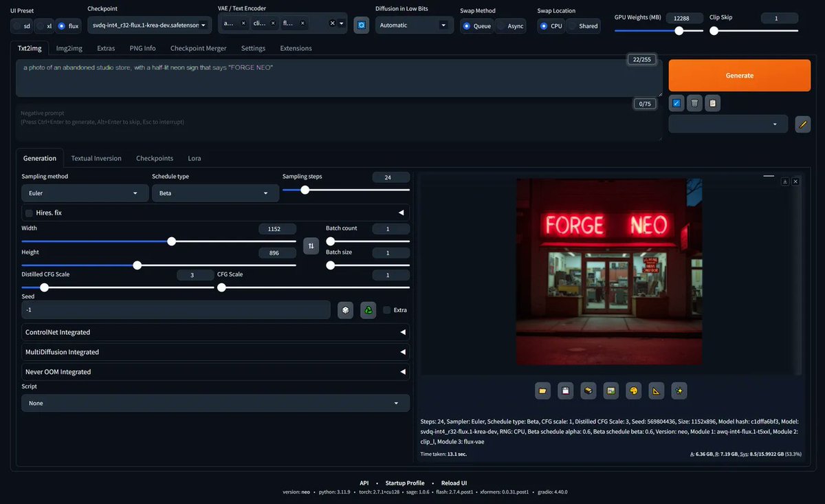Image resolution: width=825 pixels, height=504 pixels.
Task: Open the images output folder icon
Action: [543, 391]
